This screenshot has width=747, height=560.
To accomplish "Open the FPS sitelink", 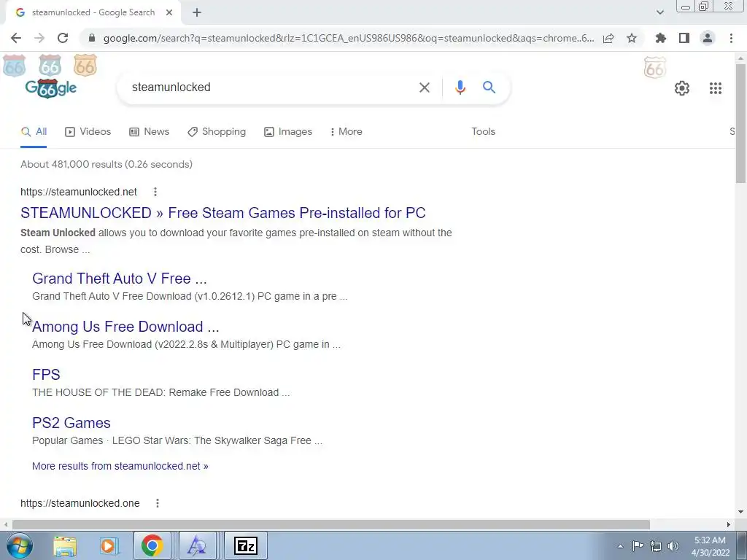I will pos(46,375).
